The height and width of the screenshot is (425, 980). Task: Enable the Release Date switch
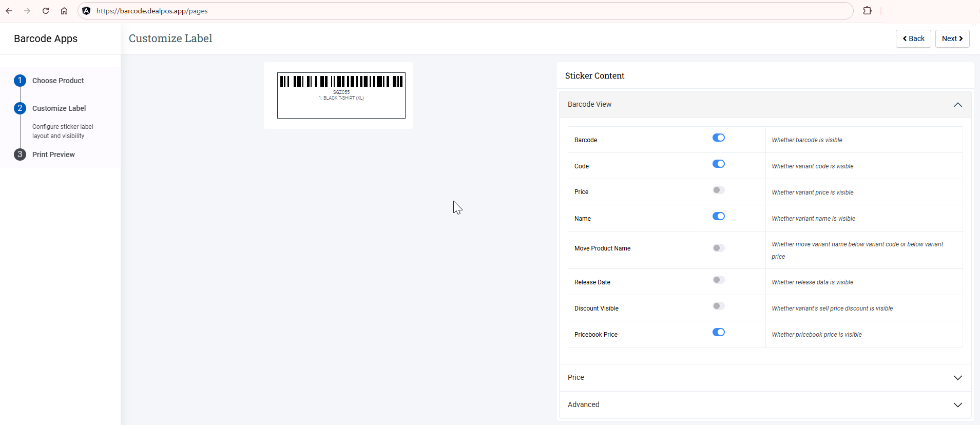coord(719,280)
